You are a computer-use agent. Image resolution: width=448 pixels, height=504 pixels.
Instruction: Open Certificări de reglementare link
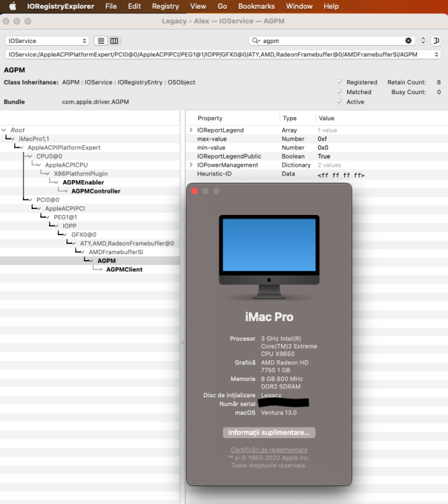point(269,450)
